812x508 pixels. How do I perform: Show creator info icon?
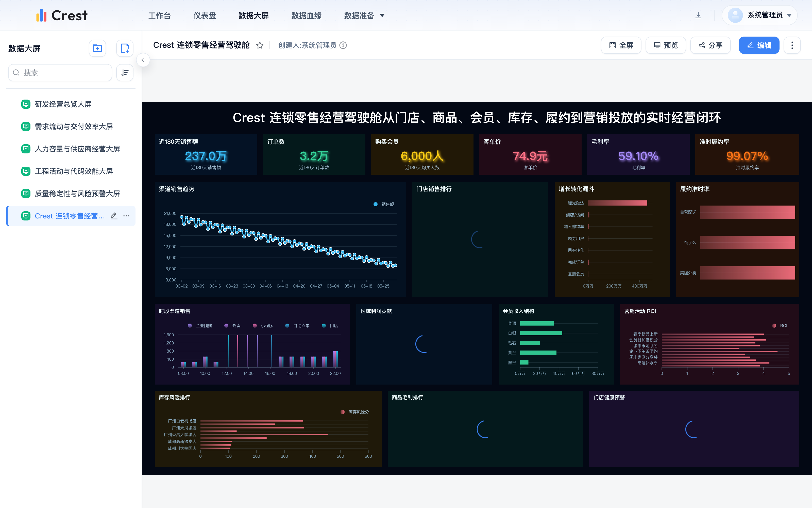tap(343, 45)
